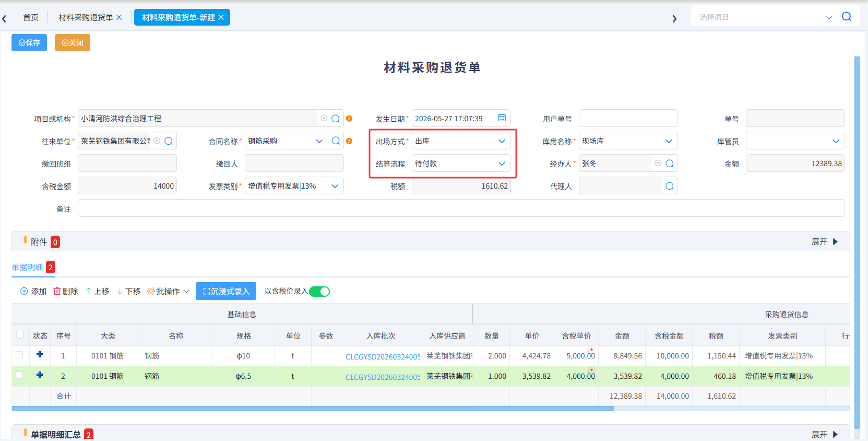Image resolution: width=868 pixels, height=441 pixels.
Task: Click orange info icon beside 项目或机构
Action: coord(349,119)
